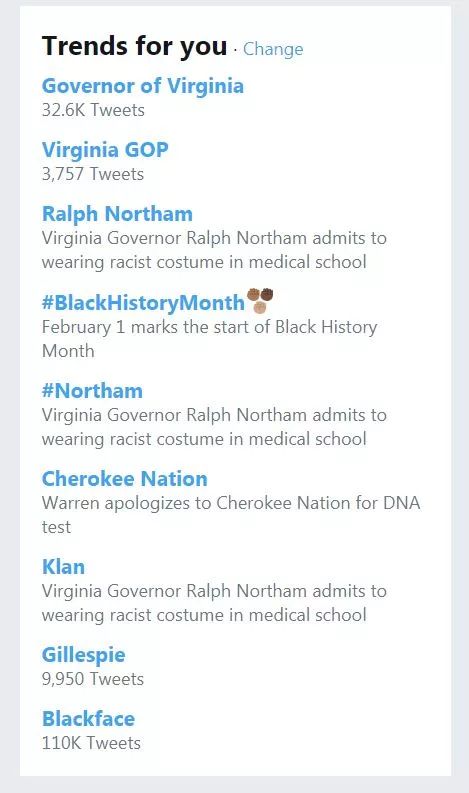This screenshot has height=793, width=469.
Task: Click the Change link beside Trends for you
Action: (x=273, y=49)
